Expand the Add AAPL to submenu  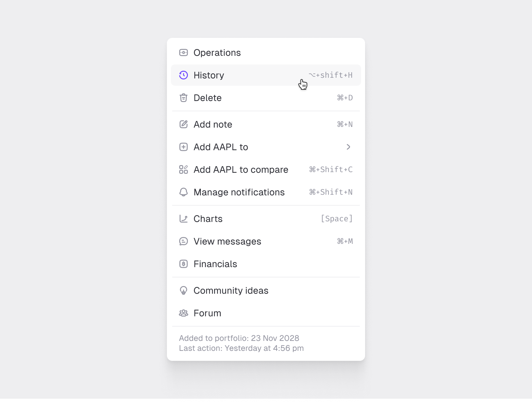click(349, 147)
